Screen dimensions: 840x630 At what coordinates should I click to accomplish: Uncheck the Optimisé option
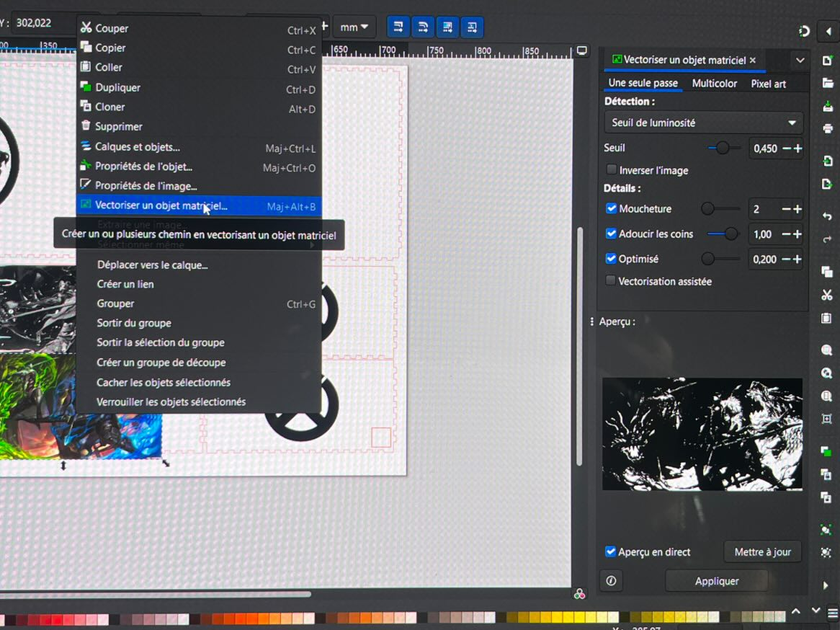(x=611, y=259)
